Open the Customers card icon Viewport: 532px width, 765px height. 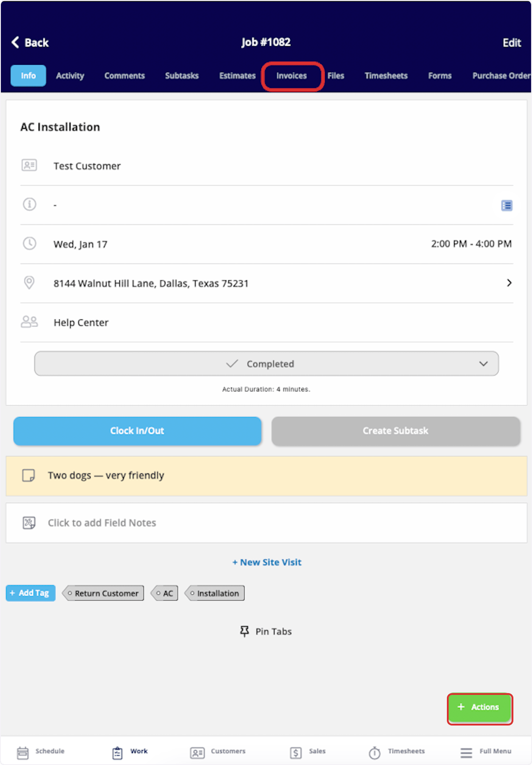coord(197,753)
